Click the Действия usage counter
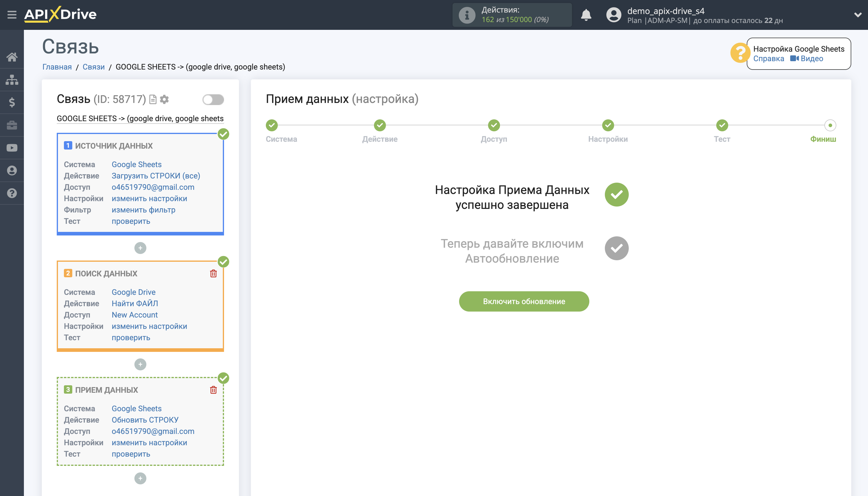The image size is (868, 496). [x=512, y=15]
